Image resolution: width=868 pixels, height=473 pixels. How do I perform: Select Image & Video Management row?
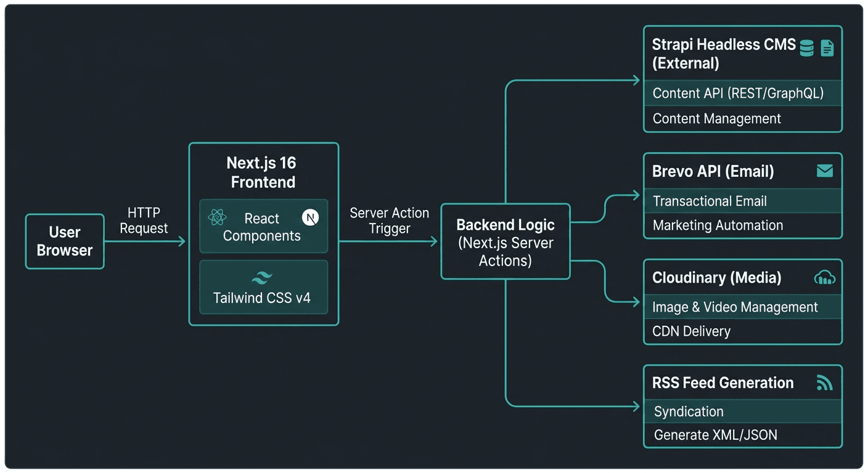[x=743, y=307]
